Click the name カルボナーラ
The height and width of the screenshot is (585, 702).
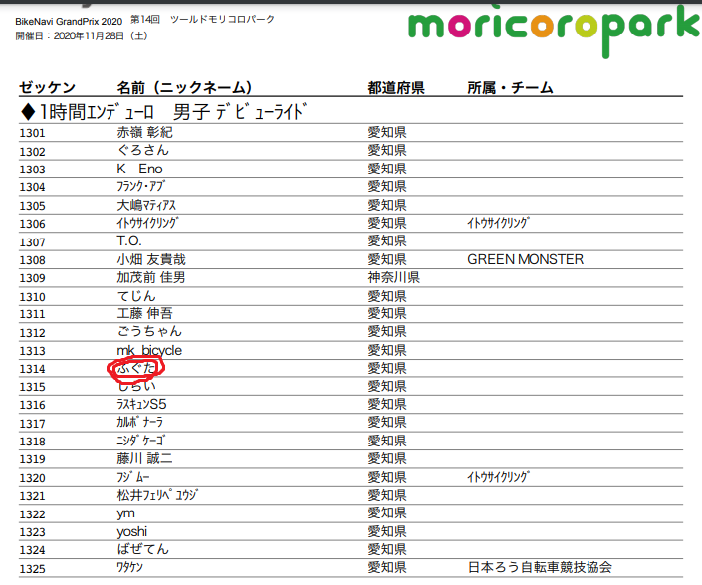(140, 422)
